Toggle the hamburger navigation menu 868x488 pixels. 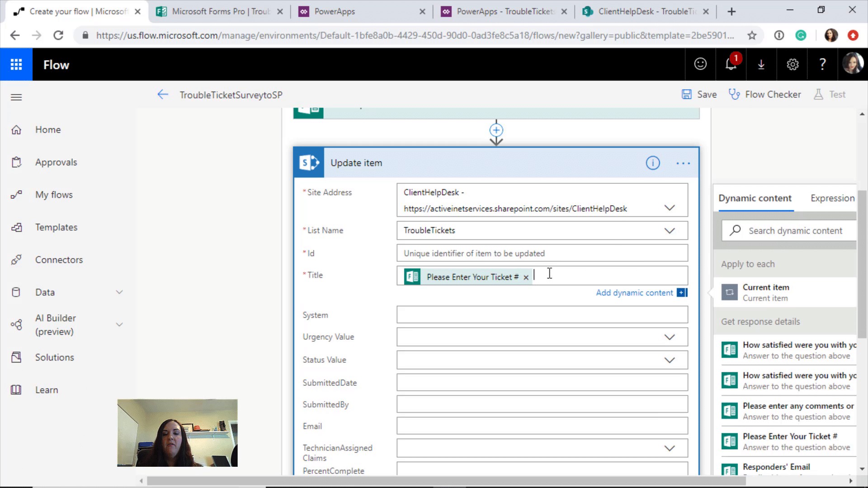coord(16,97)
